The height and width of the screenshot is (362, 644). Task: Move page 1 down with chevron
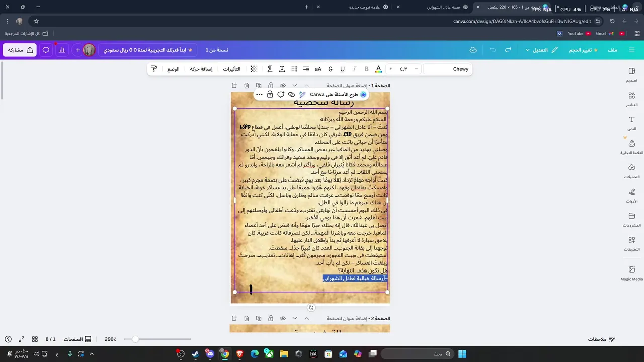tap(295, 86)
